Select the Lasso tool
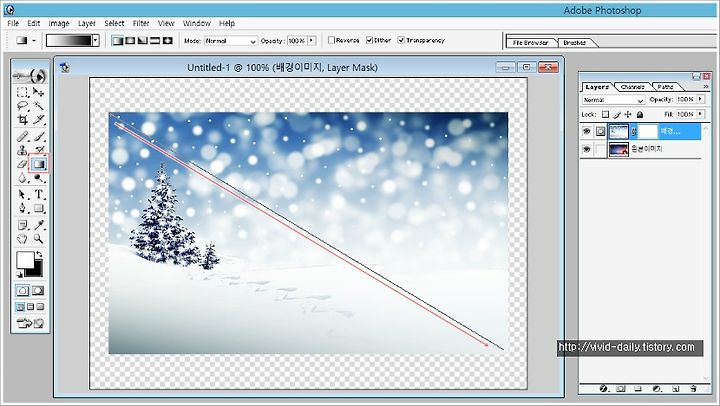Image resolution: width=720 pixels, height=406 pixels. click(22, 106)
